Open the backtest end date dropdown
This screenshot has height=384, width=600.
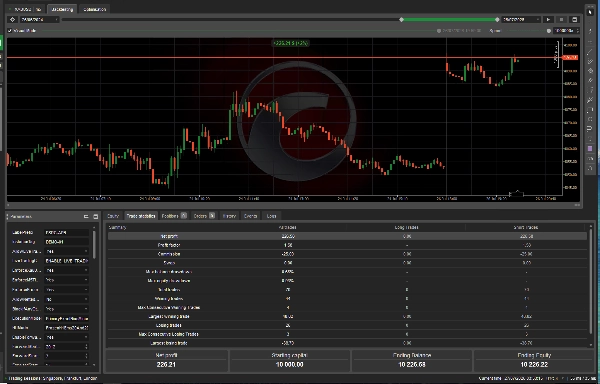tap(522, 20)
